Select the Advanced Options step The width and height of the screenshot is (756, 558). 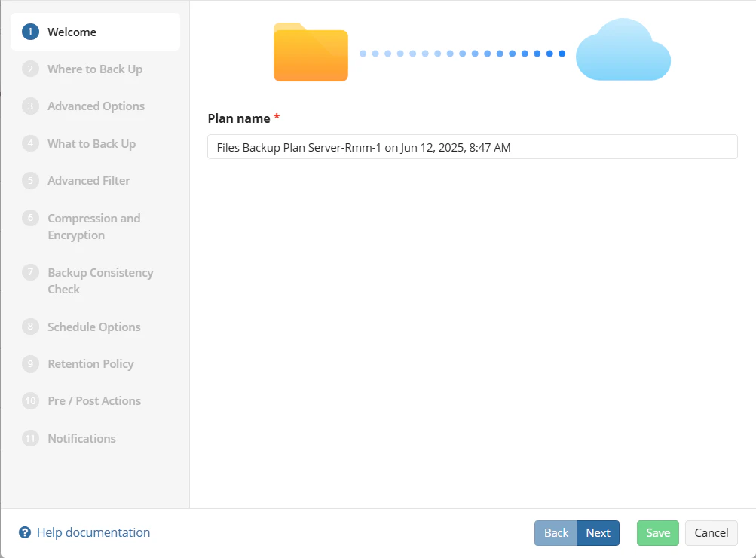tap(96, 106)
